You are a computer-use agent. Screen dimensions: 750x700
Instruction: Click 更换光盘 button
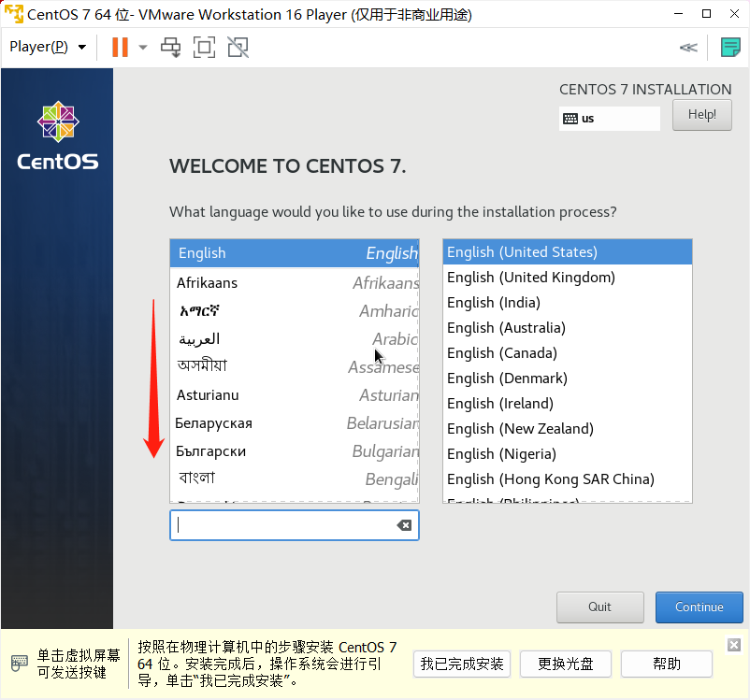pos(566,664)
